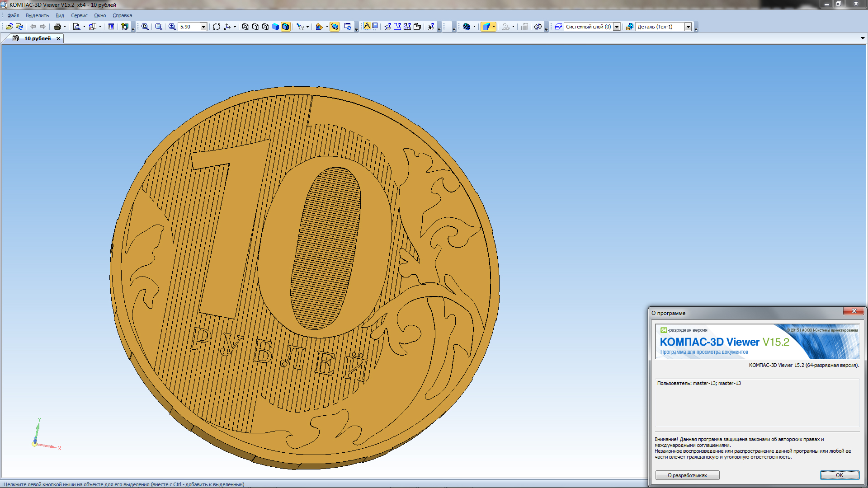Screen dimensions: 868x488
Task: Click the part assembly structure icon
Action: coord(629,27)
